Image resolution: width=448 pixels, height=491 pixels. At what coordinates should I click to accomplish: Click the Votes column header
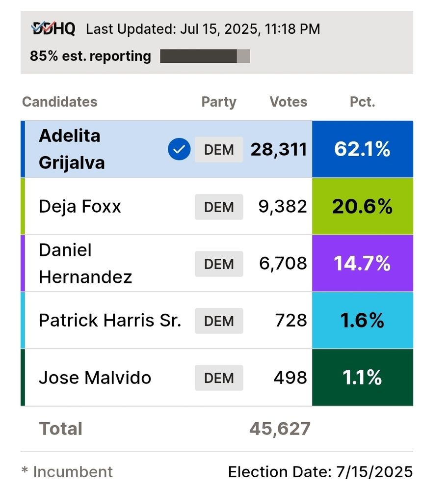pyautogui.click(x=289, y=102)
